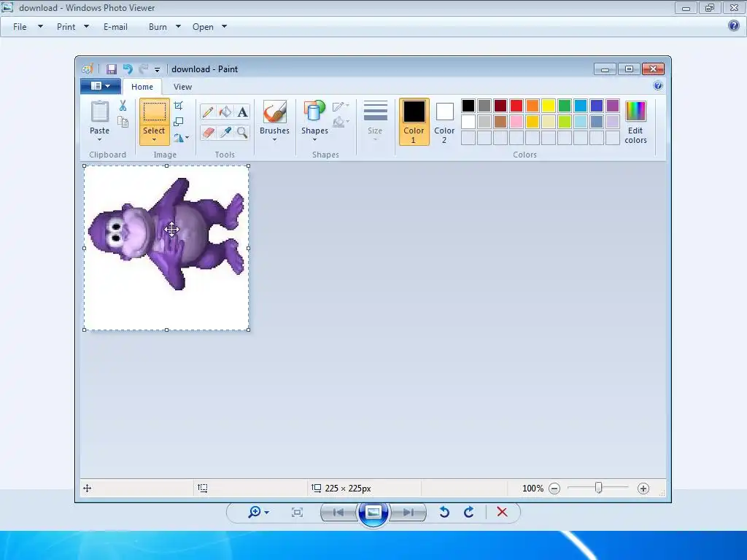Screen dimensions: 747x560
Task: Click the Redo arrow in Paint title bar
Action: pyautogui.click(x=144, y=69)
